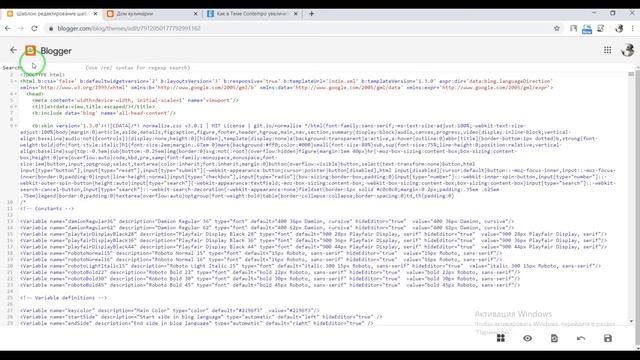Click the robotoLightItalic15 Variable line
This screenshot has width=640, height=360.
[310, 266]
